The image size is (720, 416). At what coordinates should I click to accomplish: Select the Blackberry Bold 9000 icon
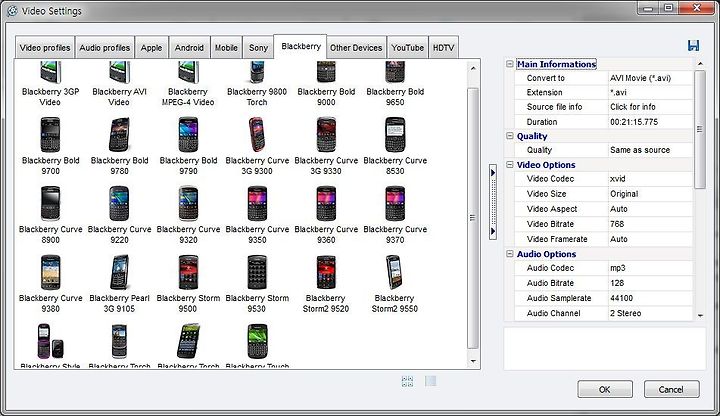[x=326, y=73]
